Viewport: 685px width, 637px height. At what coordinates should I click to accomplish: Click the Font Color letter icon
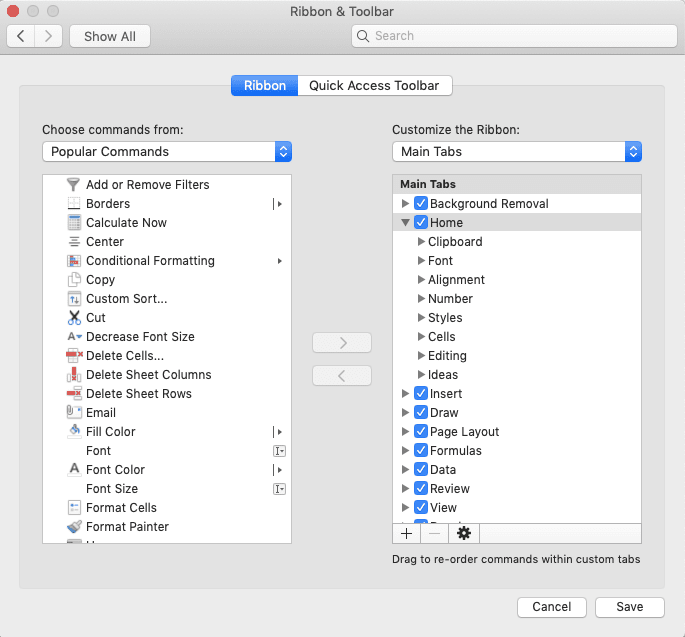pos(74,469)
